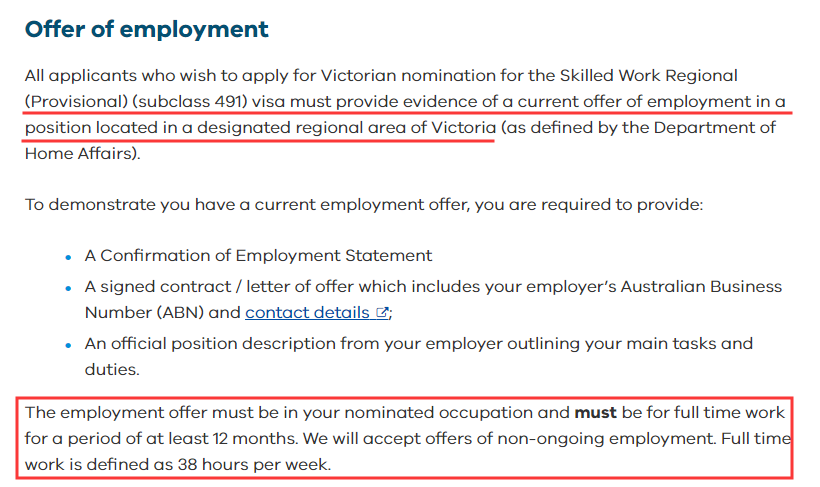Click the third bullet point dot
The image size is (820, 487).
[x=68, y=344]
